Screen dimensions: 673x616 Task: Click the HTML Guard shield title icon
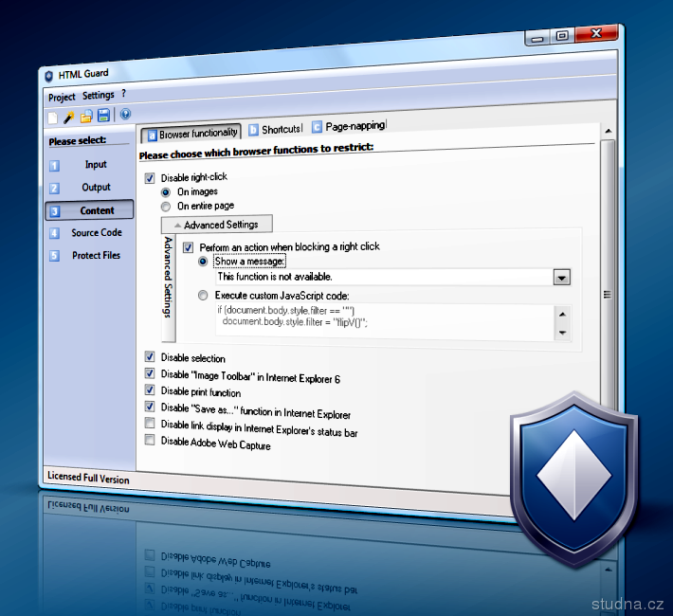[49, 76]
